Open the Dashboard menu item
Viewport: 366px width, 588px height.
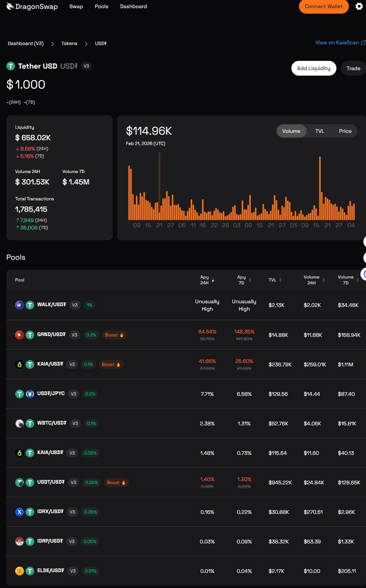[x=133, y=6]
